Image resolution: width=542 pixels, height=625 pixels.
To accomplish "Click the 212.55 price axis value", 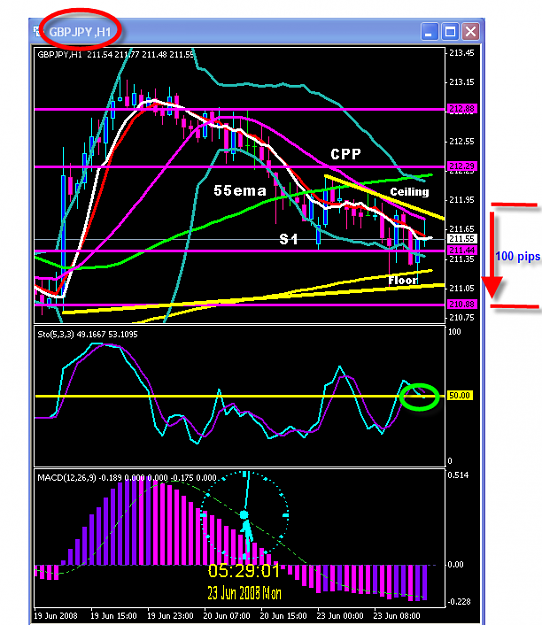I will pyautogui.click(x=461, y=141).
